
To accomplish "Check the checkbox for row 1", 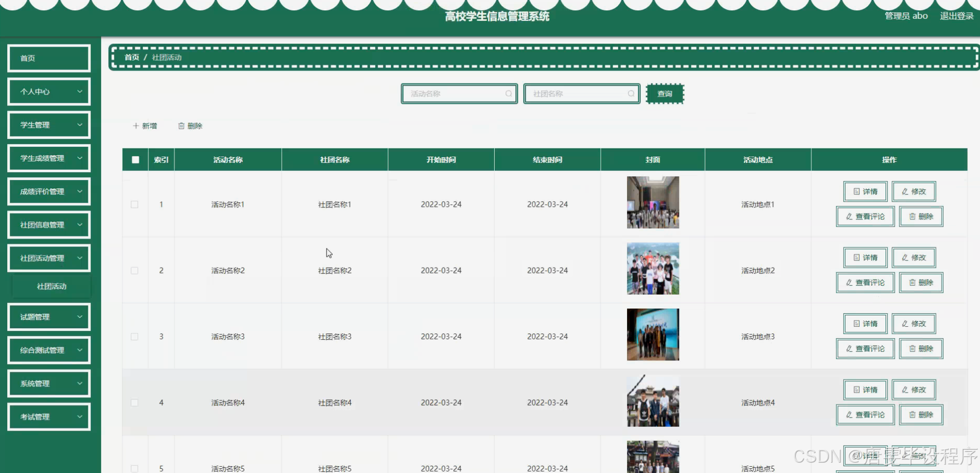I will pos(134,204).
